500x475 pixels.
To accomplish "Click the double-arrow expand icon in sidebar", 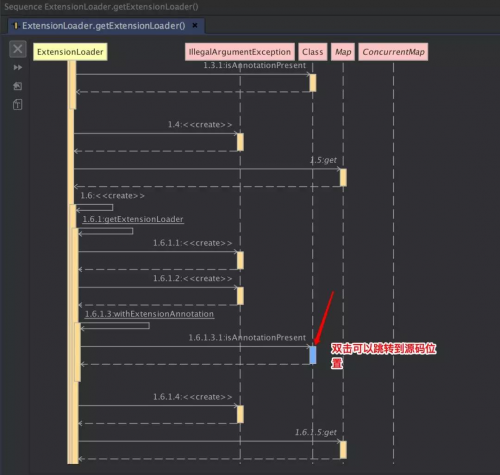I will tap(18, 68).
